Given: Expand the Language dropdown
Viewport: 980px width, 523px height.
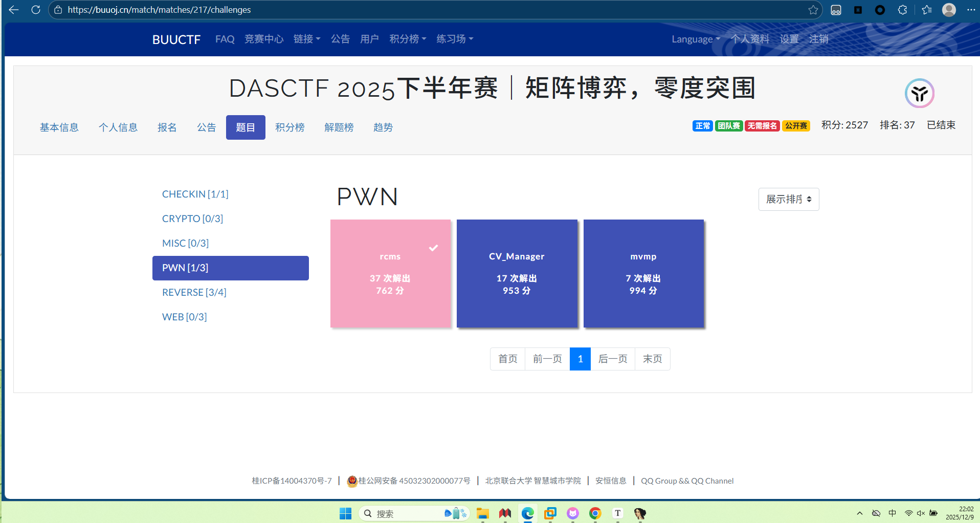Looking at the screenshot, I should pos(695,39).
